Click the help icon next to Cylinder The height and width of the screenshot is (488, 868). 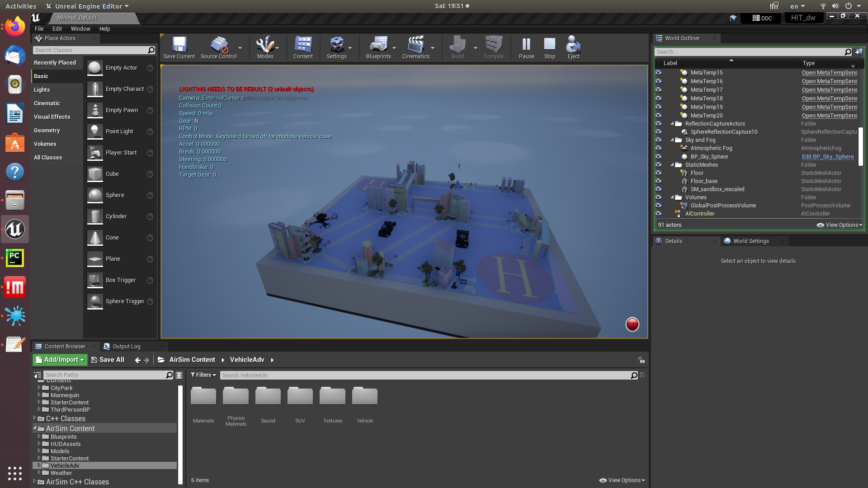(150, 216)
